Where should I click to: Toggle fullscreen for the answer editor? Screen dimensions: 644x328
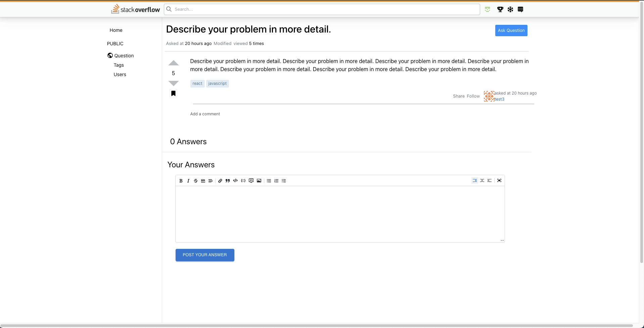tap(499, 180)
